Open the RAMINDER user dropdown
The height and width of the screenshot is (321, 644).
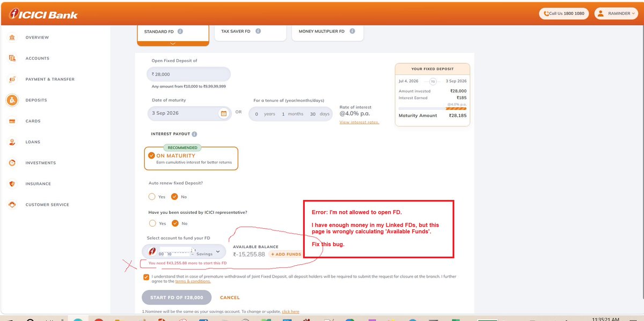[x=615, y=13]
